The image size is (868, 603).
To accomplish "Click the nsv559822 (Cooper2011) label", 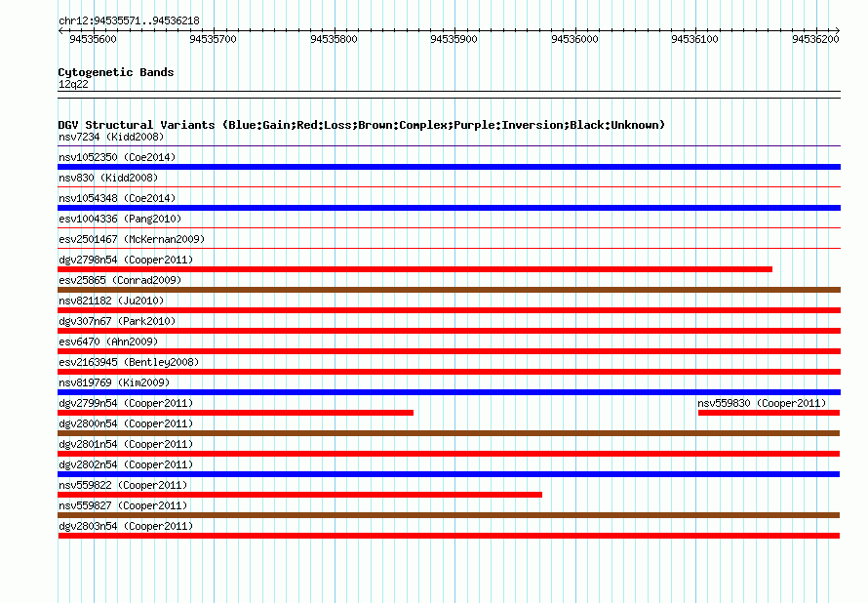I will click(123, 485).
